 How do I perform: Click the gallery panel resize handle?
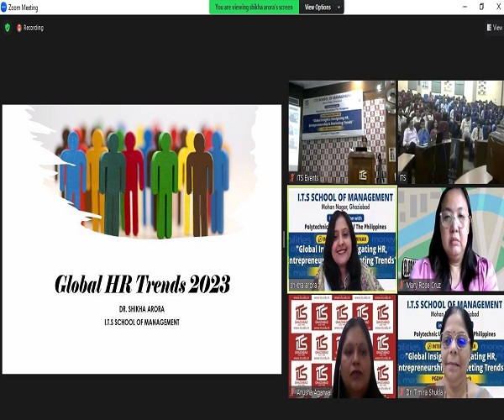pyautogui.click(x=284, y=239)
